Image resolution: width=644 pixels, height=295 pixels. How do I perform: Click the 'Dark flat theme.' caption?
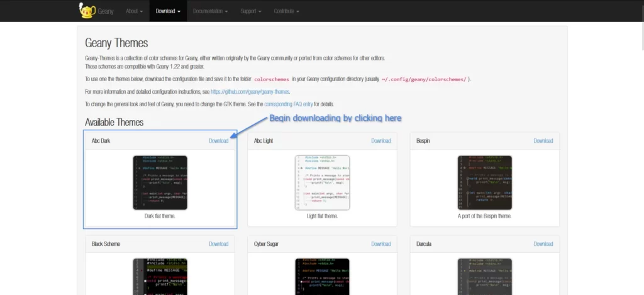pyautogui.click(x=160, y=216)
